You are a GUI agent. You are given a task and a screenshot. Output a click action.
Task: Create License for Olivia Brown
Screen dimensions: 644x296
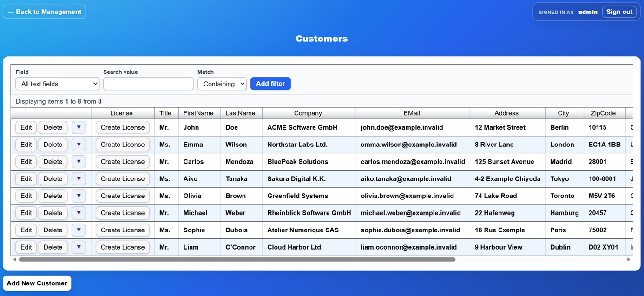pyautogui.click(x=123, y=196)
